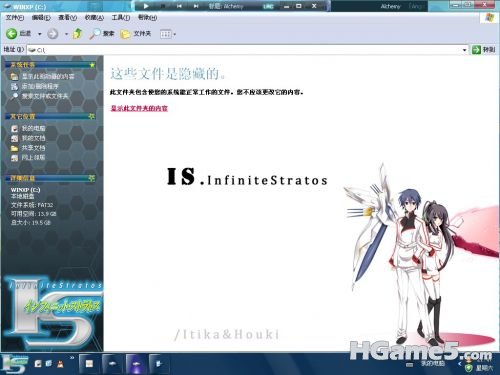The height and width of the screenshot is (375, 500).
Task: Expand the address bar dropdown arrow
Action: tap(464, 50)
